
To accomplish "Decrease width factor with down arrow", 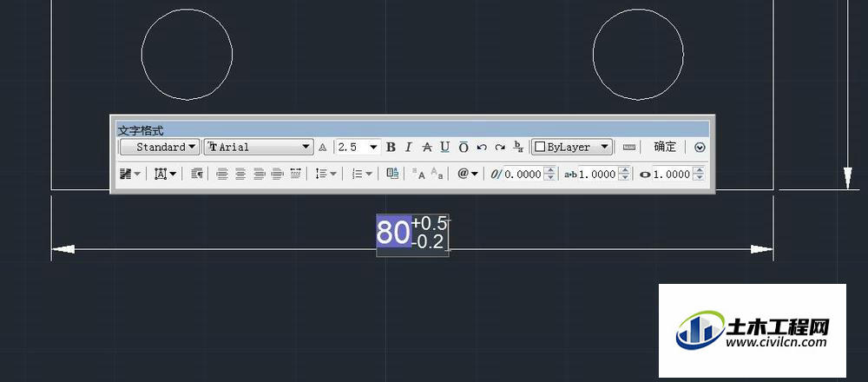I will [699, 178].
